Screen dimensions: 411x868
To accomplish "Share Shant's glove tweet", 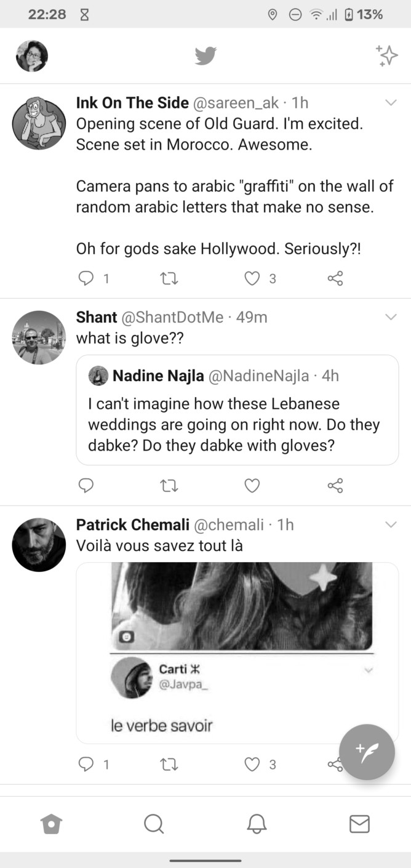I will [x=335, y=486].
